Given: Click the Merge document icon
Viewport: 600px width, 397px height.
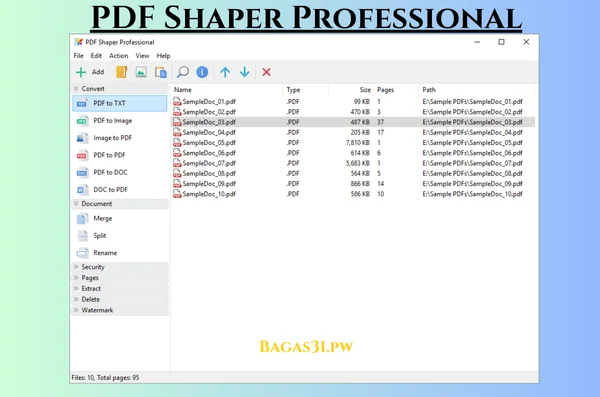Looking at the screenshot, I should pos(82,219).
